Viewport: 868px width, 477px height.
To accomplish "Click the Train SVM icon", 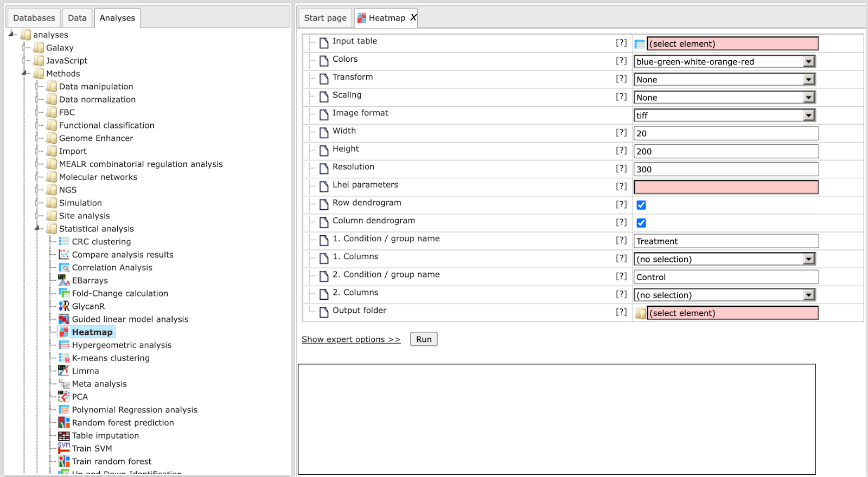I will (x=64, y=448).
